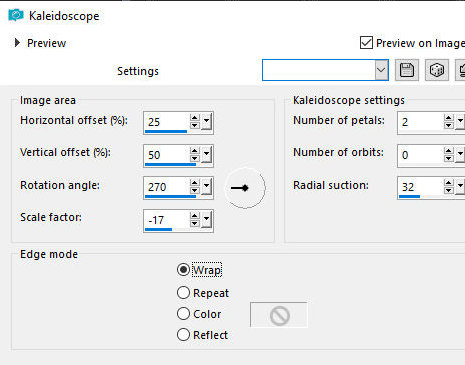This screenshot has height=365, width=465.
Task: Open Scale factor slider dropdown arrow
Action: coord(206,219)
